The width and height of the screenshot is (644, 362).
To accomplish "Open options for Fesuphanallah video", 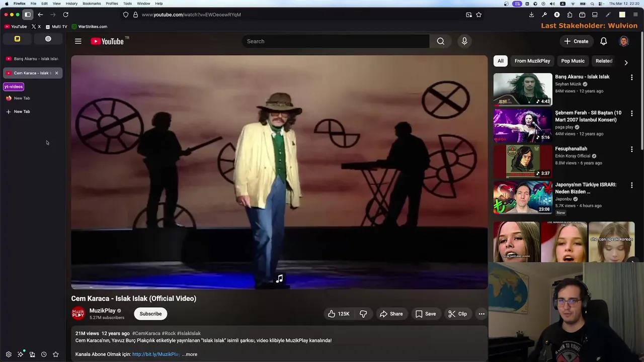I will pyautogui.click(x=631, y=149).
